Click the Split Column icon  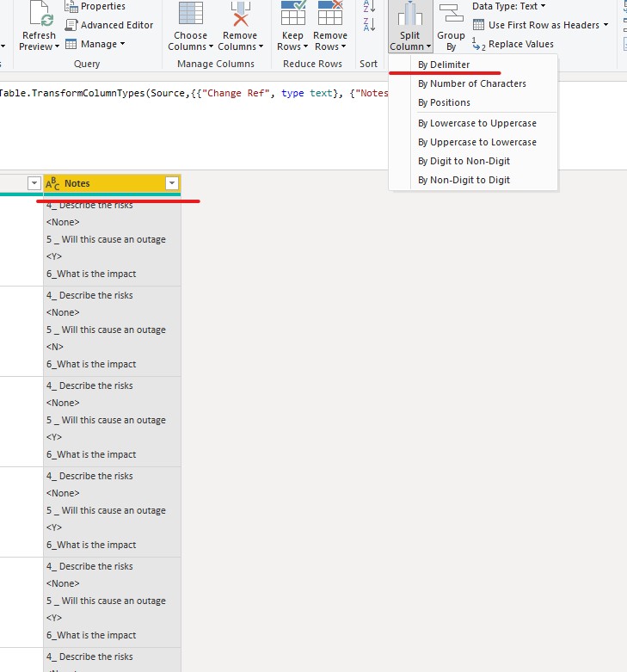coord(410,13)
